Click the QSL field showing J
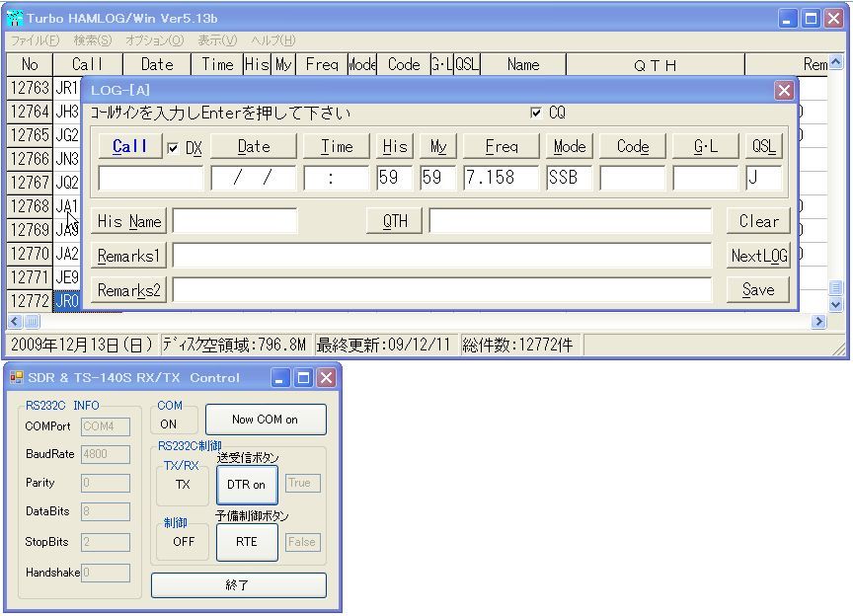 pyautogui.click(x=764, y=178)
